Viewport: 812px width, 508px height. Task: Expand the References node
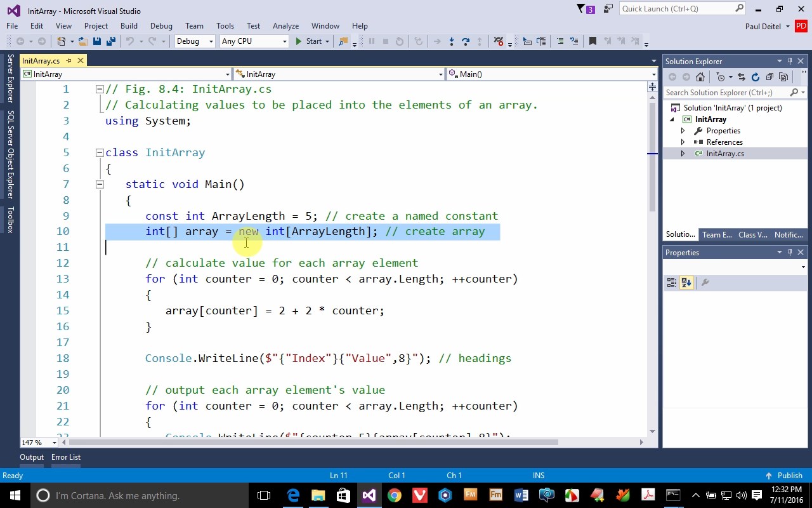[x=683, y=142]
